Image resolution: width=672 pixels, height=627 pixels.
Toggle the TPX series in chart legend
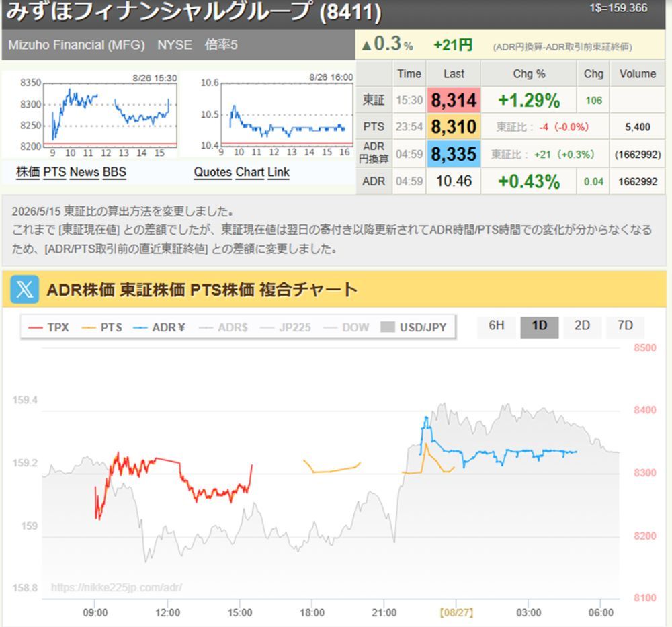[x=48, y=327]
